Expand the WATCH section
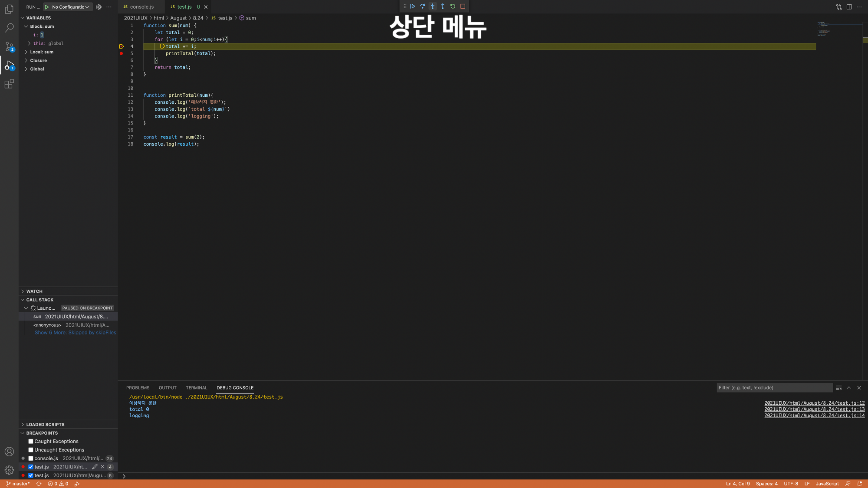The height and width of the screenshot is (488, 868). pyautogui.click(x=34, y=291)
